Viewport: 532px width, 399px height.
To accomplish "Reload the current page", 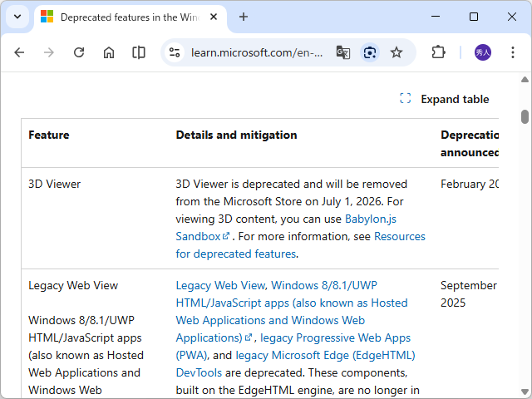I will coord(79,52).
